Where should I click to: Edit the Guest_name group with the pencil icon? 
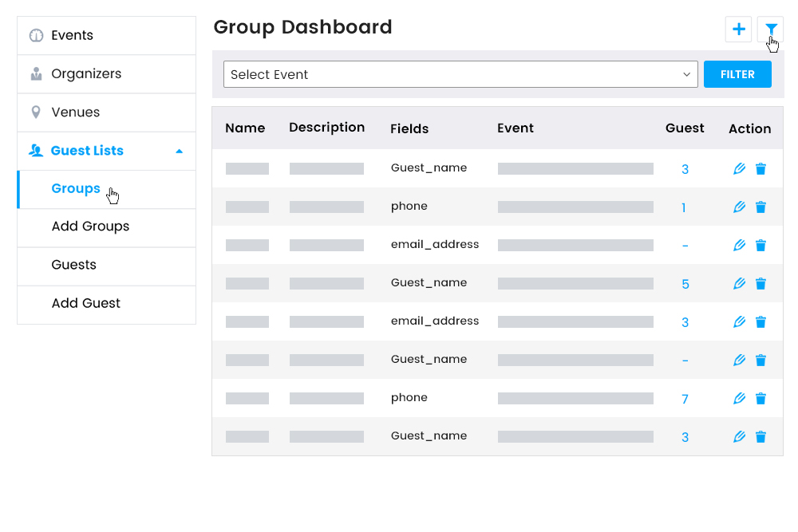tap(739, 168)
